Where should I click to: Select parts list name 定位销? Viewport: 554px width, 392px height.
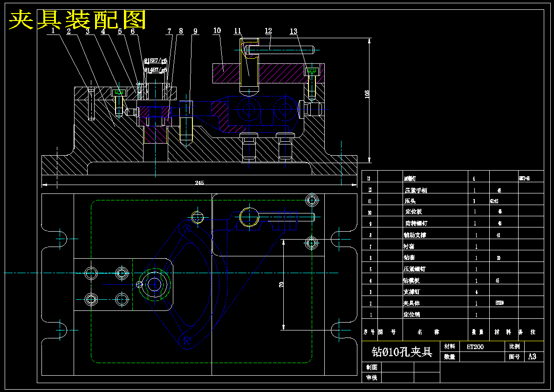click(x=411, y=315)
